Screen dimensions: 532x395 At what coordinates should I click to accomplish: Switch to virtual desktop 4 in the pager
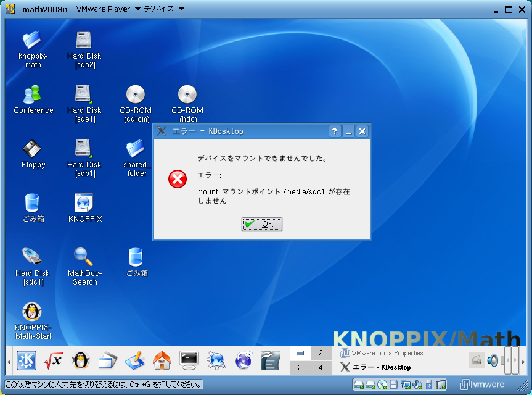click(x=321, y=368)
